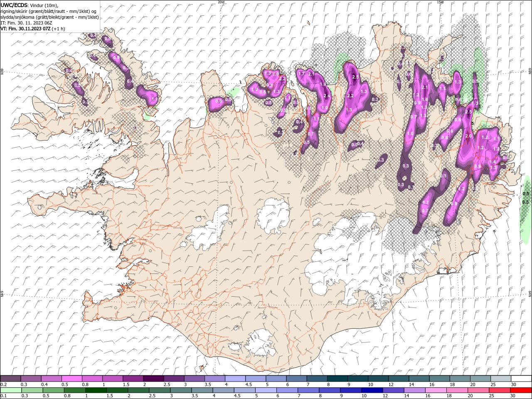
Task: Select the deep blue 10 rain legend swatch
Action: click(372, 390)
